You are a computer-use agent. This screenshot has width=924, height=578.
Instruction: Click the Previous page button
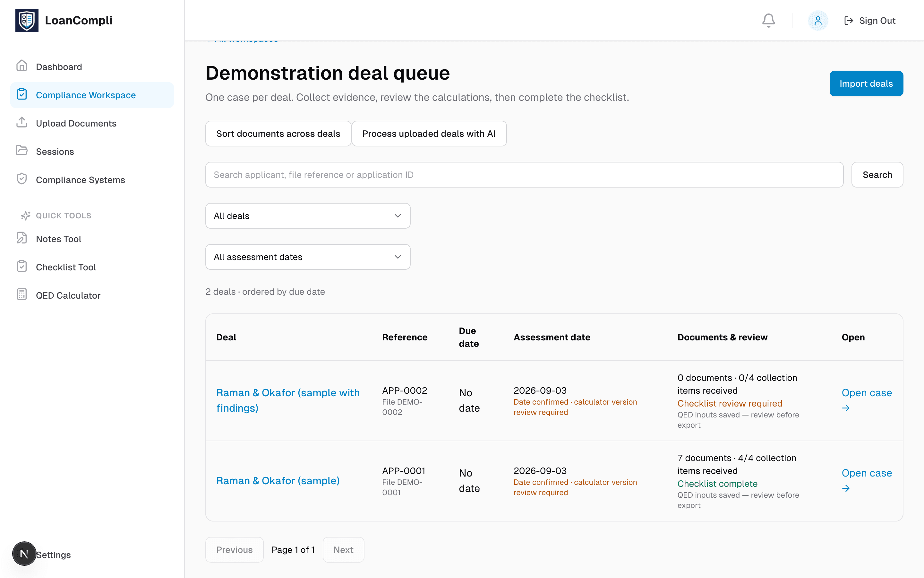point(235,550)
